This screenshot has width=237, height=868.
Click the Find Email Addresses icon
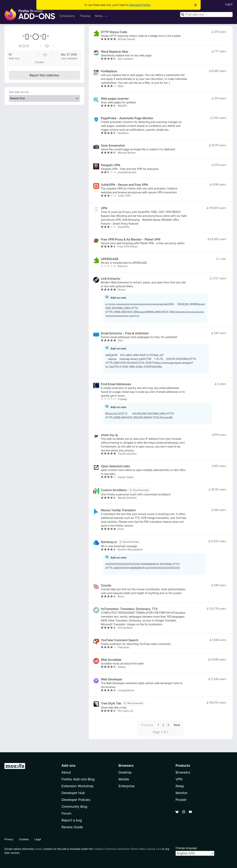pos(96,385)
